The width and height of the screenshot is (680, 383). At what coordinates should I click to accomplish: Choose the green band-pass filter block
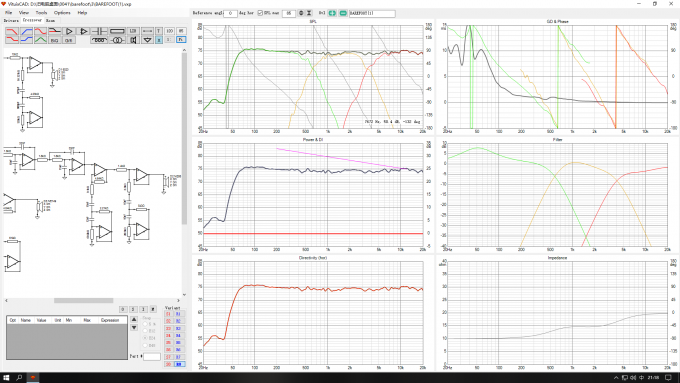pyautogui.click(x=40, y=40)
